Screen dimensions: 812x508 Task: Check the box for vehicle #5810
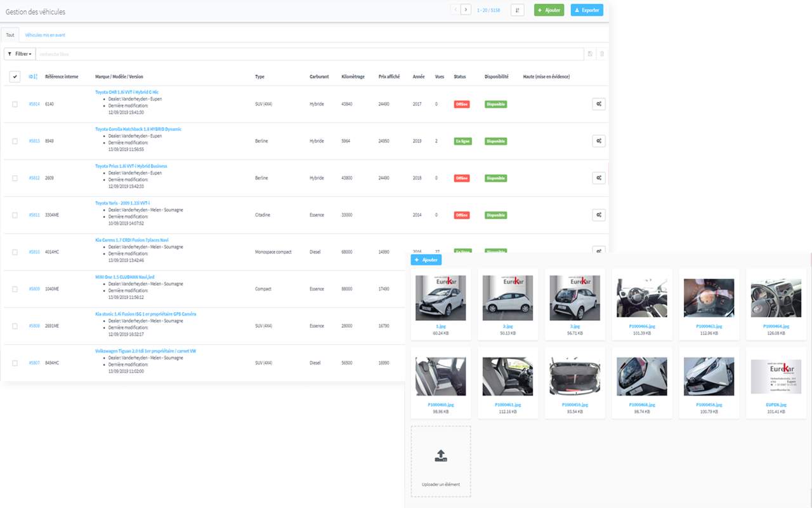tap(15, 252)
